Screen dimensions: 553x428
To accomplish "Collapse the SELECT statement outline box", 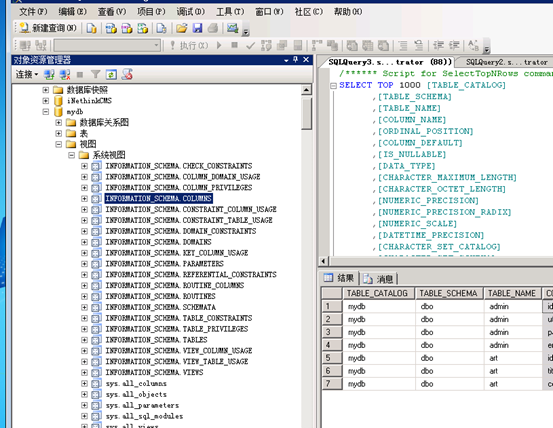I will [333, 85].
